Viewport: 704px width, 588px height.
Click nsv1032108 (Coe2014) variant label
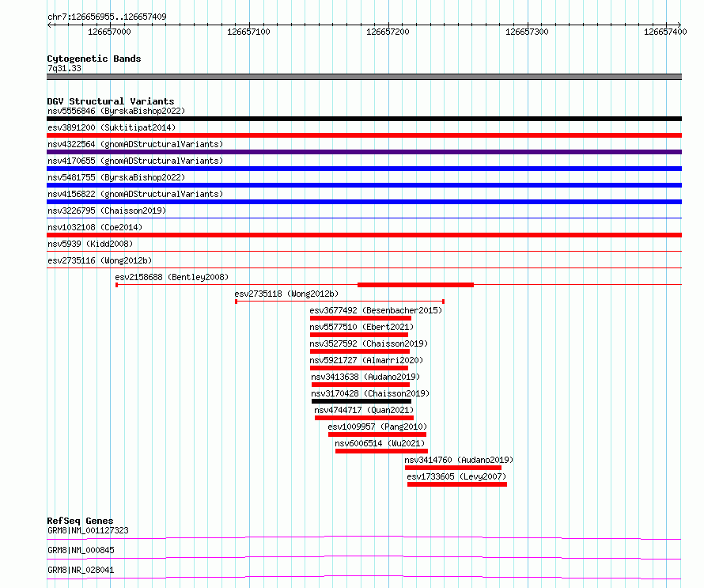point(95,227)
